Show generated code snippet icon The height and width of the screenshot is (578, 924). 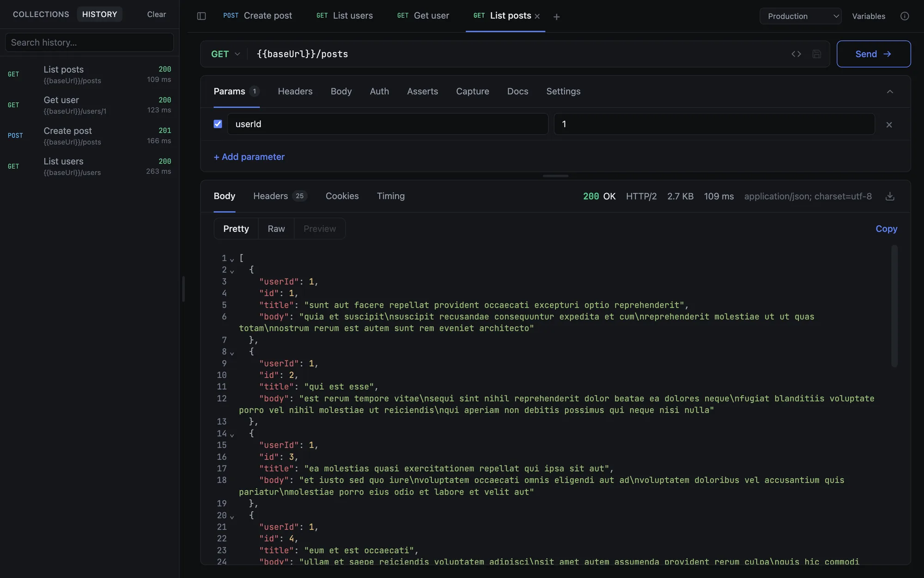click(796, 54)
